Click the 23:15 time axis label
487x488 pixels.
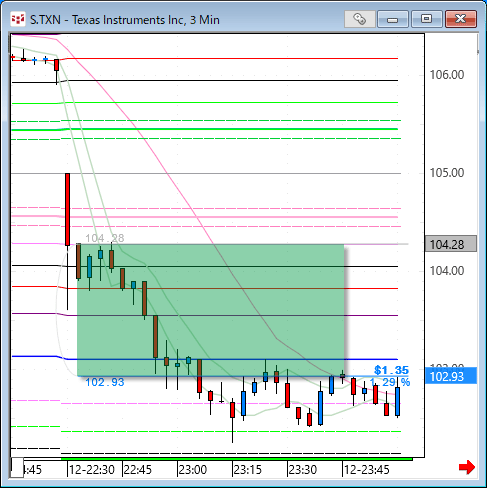pos(248,470)
